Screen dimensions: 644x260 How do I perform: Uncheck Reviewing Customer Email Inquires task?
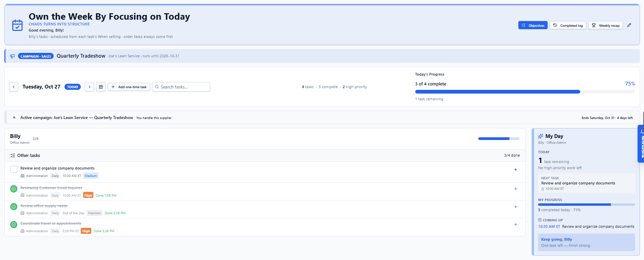14,189
